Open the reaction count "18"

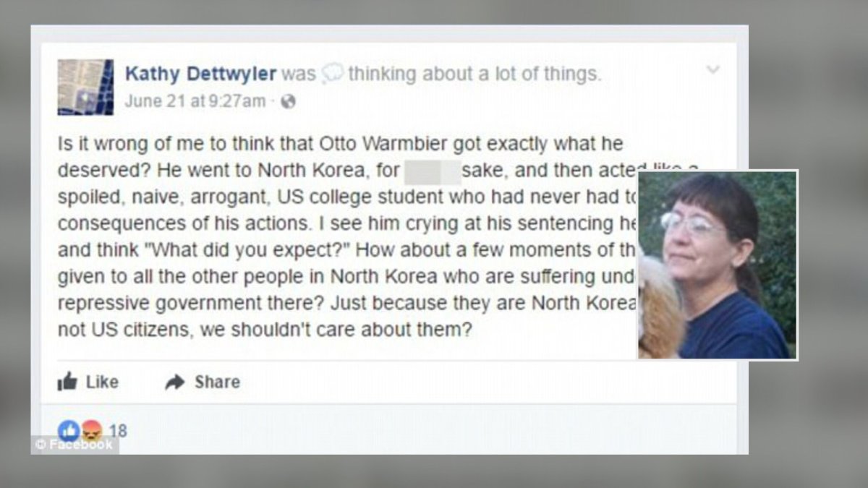tap(118, 432)
